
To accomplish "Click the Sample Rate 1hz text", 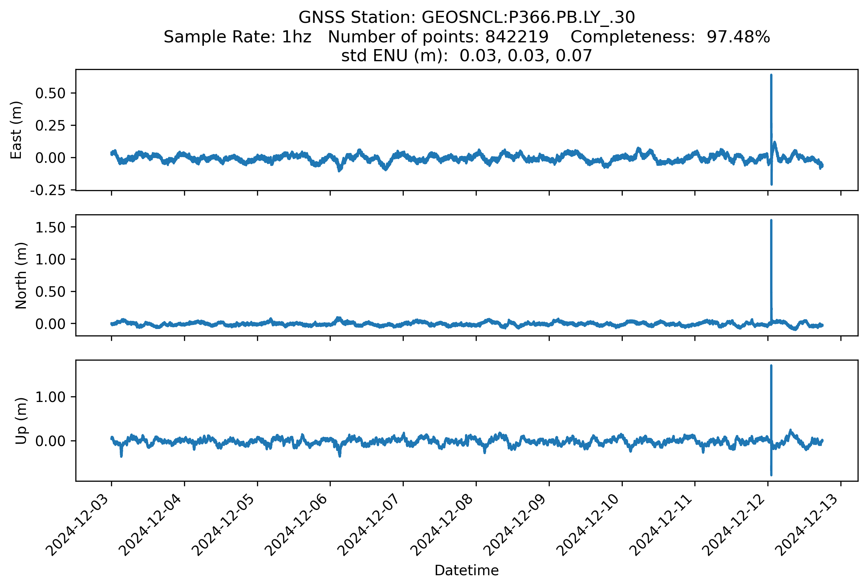I will click(x=238, y=37).
